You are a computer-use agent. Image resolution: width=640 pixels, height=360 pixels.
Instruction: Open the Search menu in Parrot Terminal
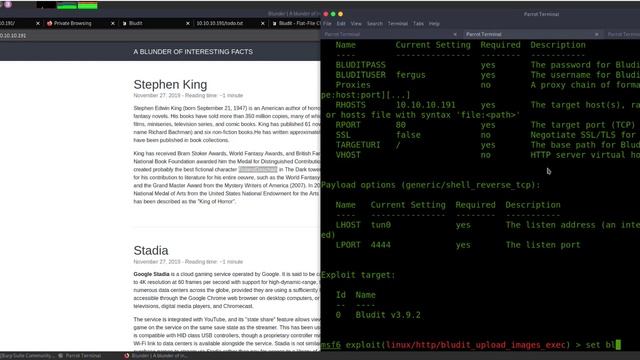click(375, 24)
